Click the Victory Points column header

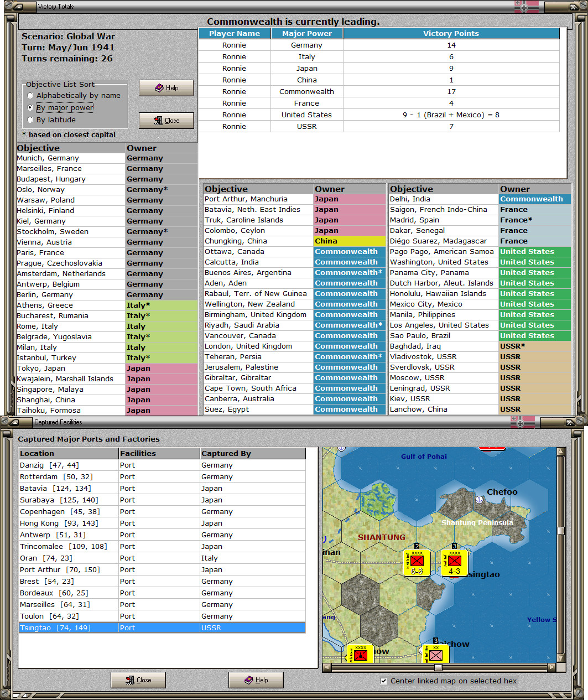tap(451, 34)
